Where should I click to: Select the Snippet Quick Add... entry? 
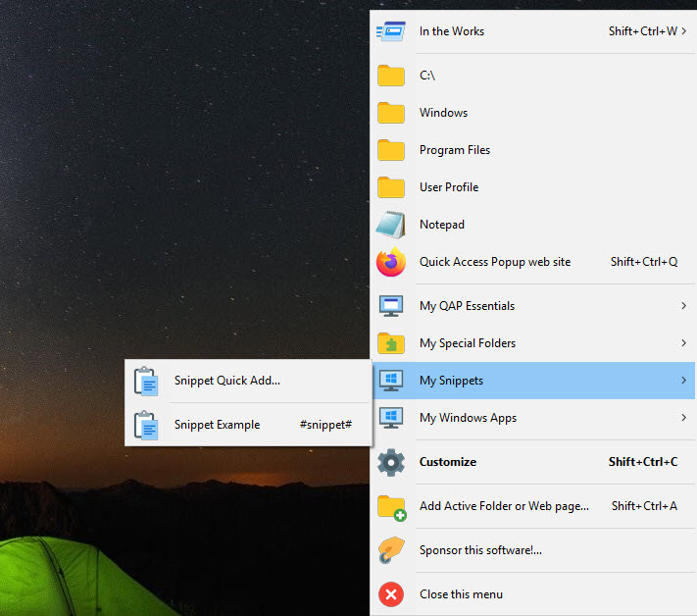(x=248, y=381)
